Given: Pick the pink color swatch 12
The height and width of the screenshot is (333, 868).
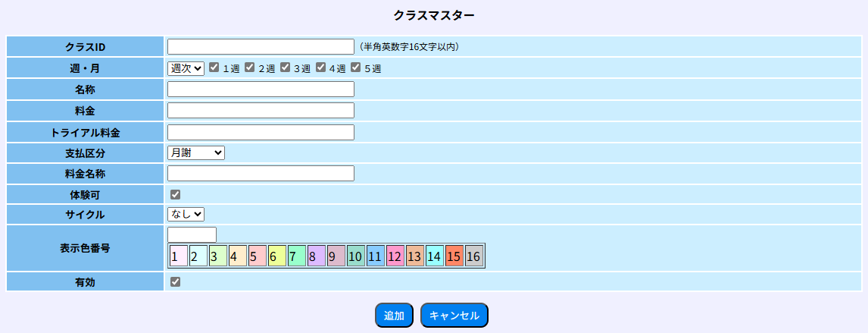Looking at the screenshot, I should pyautogui.click(x=395, y=256).
